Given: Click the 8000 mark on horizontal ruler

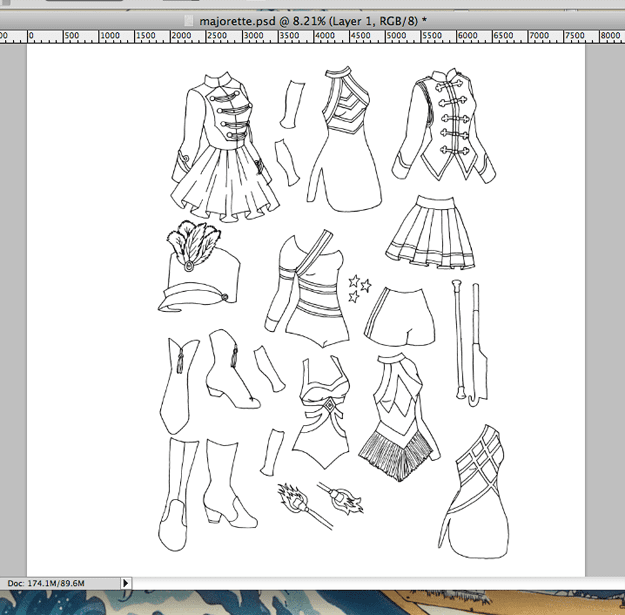Looking at the screenshot, I should pyautogui.click(x=610, y=35).
